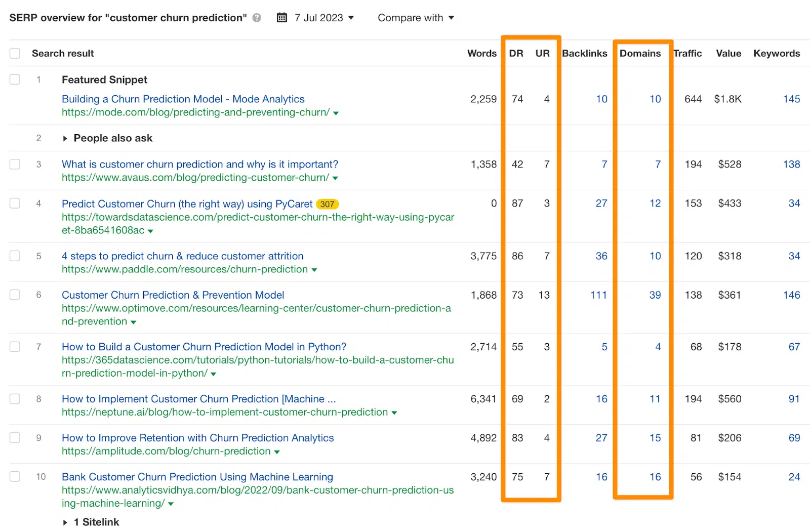Viewport: 810px width, 532px height.
Task: Open the Compare with dropdown
Action: point(415,18)
